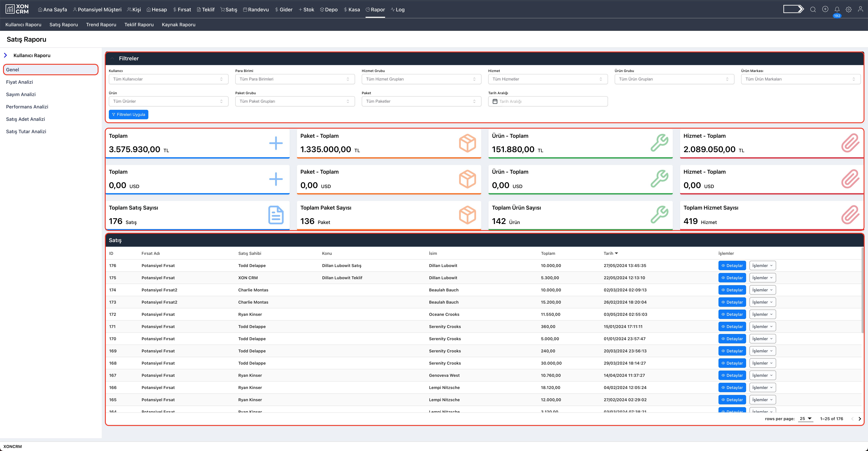Open the notifications bell icon

(837, 9)
